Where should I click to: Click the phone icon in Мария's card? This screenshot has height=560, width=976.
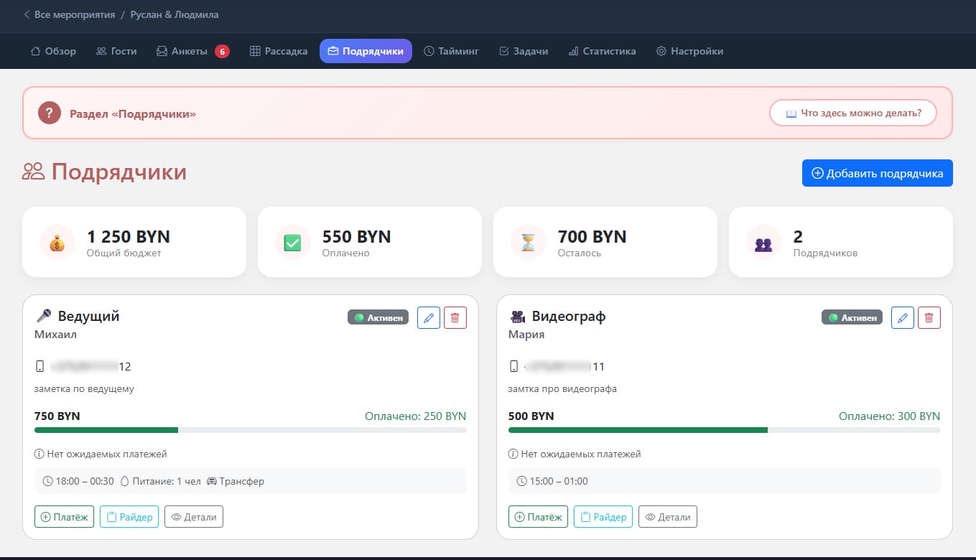[x=513, y=366]
